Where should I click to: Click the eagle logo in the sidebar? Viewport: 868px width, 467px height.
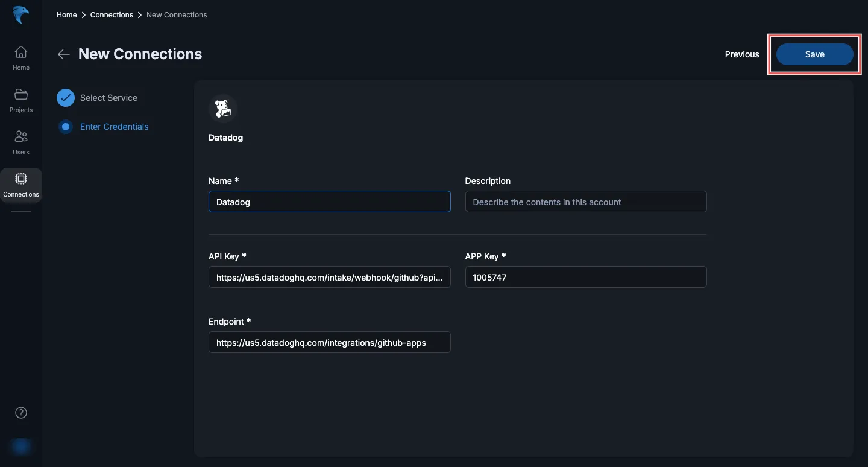coord(21,15)
